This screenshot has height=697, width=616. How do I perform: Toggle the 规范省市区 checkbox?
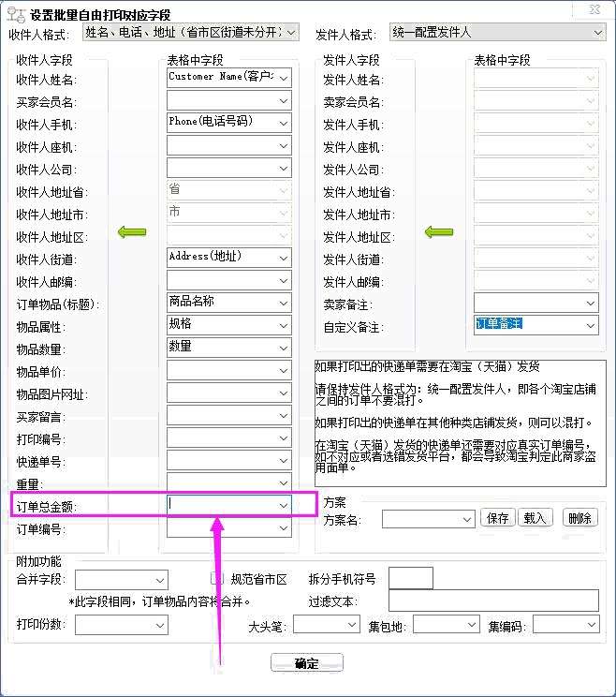(216, 578)
